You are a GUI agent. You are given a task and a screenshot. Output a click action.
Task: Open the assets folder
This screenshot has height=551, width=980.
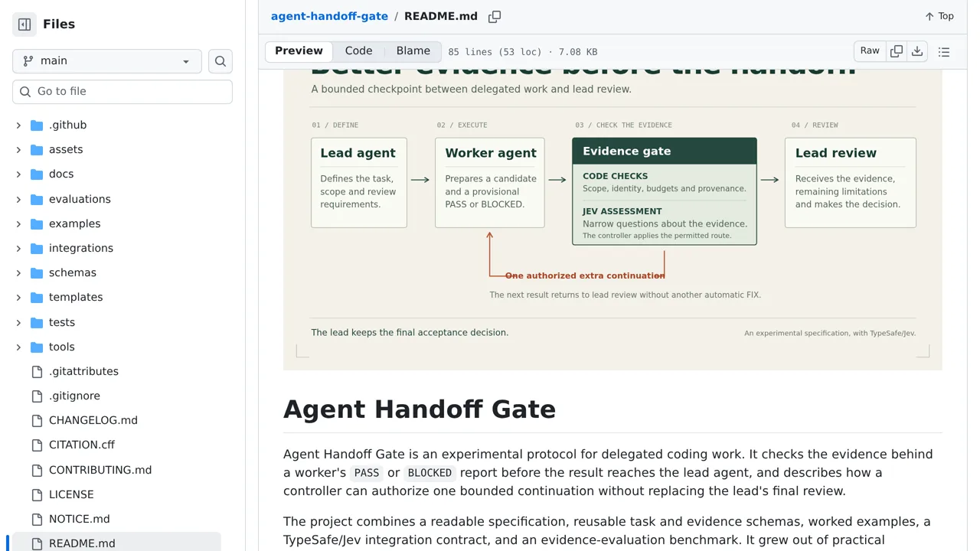(66, 149)
